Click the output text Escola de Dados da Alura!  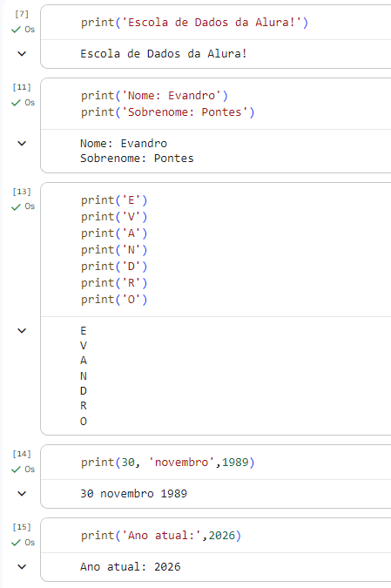tap(164, 54)
